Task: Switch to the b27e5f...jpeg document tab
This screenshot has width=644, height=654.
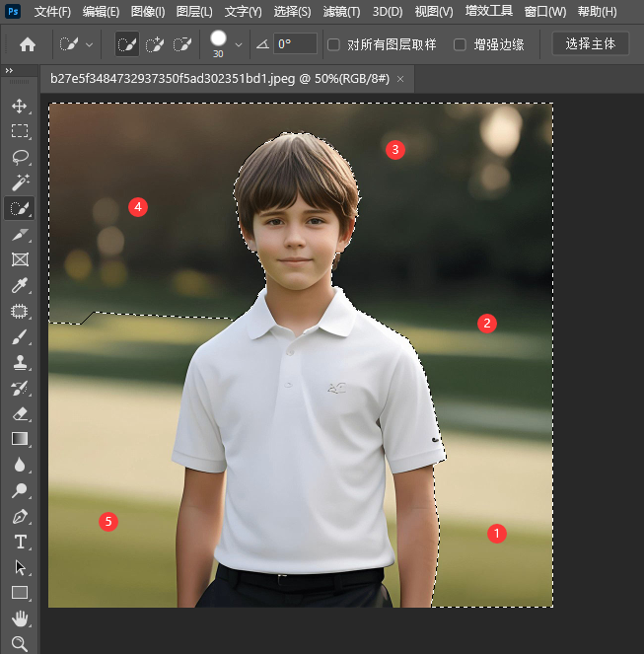Action: [220, 78]
